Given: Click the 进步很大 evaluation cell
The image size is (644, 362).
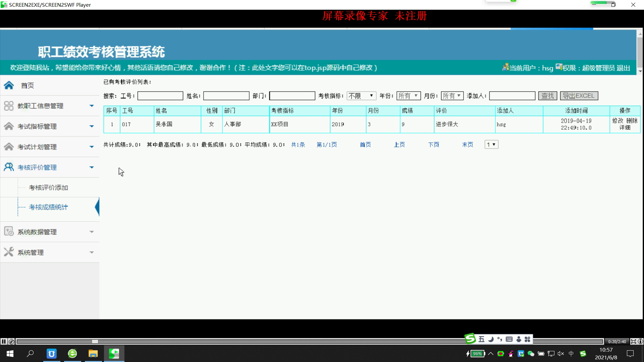Looking at the screenshot, I should pyautogui.click(x=465, y=124).
